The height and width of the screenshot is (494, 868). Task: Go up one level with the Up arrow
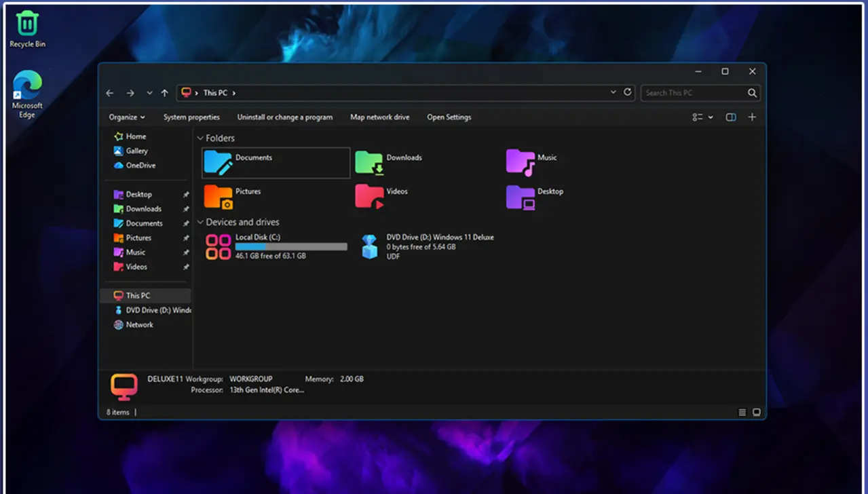(164, 93)
